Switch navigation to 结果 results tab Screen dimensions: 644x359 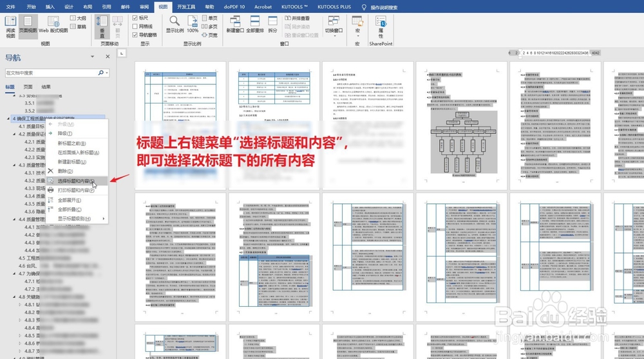pyautogui.click(x=46, y=87)
